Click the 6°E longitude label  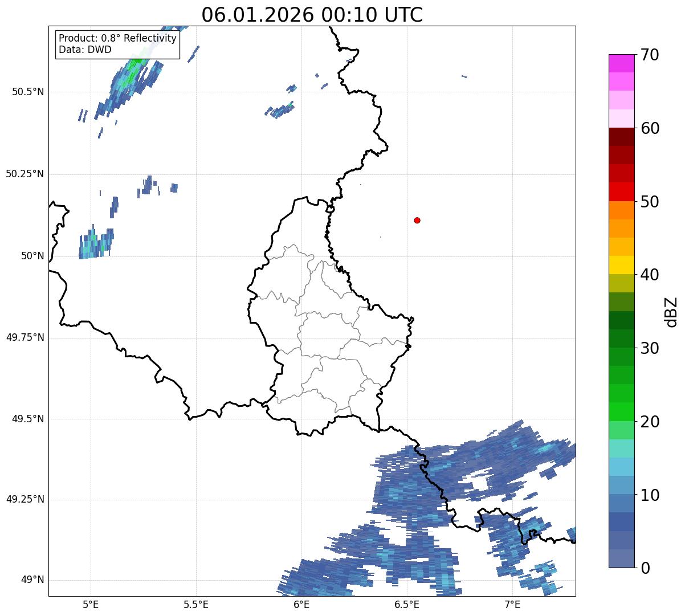click(x=301, y=605)
